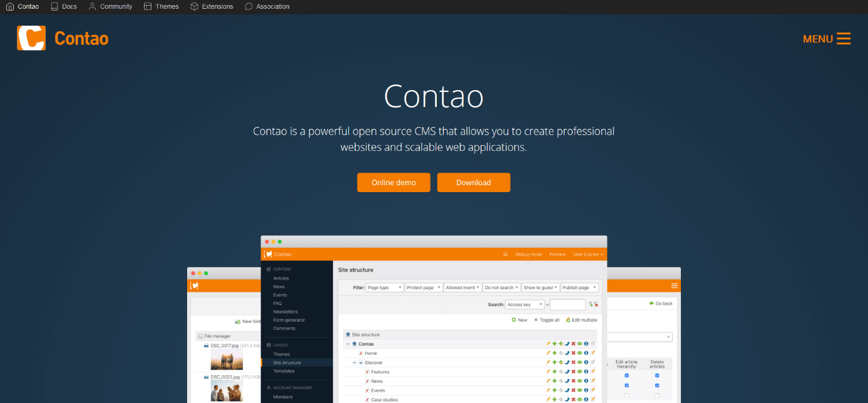
Task: Open the Page type filter dropdown
Action: (384, 287)
